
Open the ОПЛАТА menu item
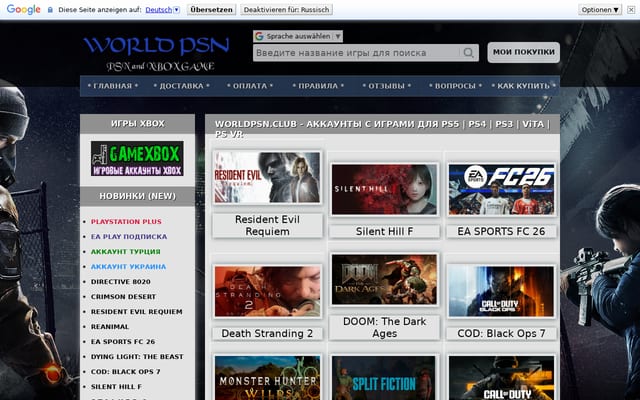250,86
